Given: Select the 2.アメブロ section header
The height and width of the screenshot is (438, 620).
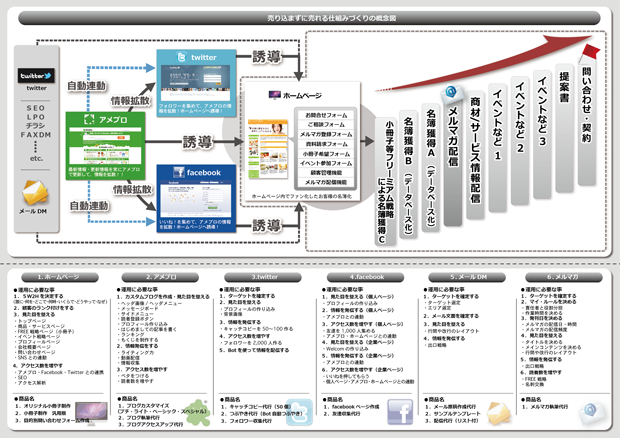Looking at the screenshot, I should pyautogui.click(x=161, y=277).
